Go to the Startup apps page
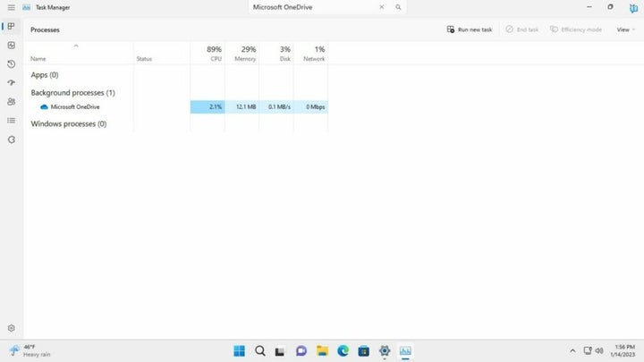The height and width of the screenshot is (362, 644). [11, 83]
